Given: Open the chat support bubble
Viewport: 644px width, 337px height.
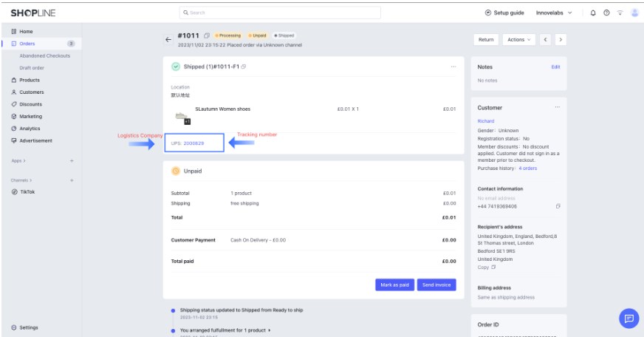Looking at the screenshot, I should point(628,319).
